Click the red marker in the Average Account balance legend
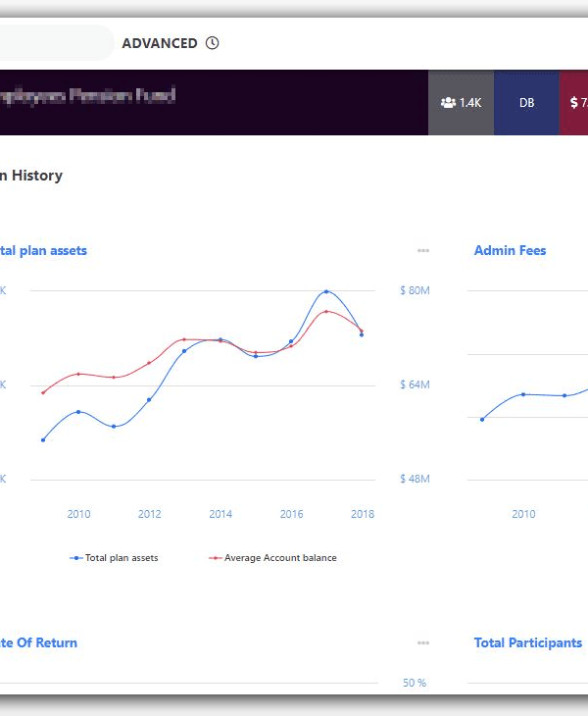 click(216, 558)
